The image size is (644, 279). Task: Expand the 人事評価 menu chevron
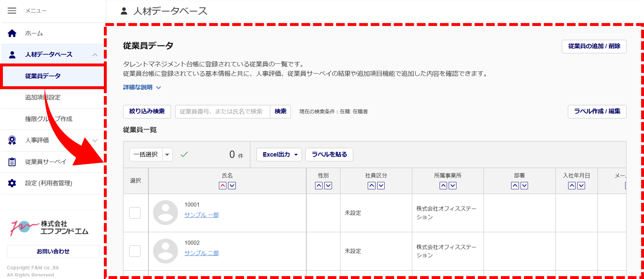[95, 140]
